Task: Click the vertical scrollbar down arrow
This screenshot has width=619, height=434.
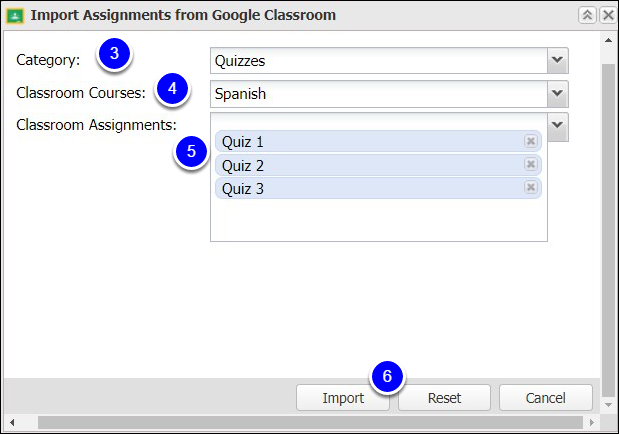Action: pos(608,405)
